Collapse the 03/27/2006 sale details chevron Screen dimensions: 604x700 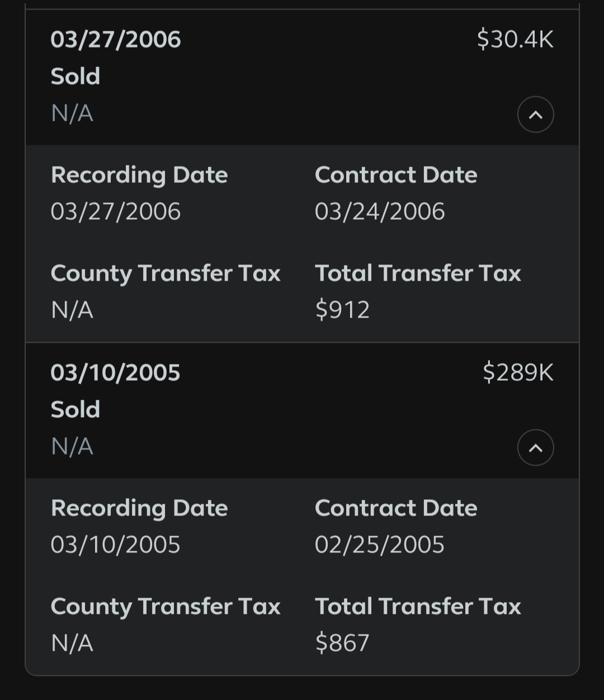[x=535, y=115]
